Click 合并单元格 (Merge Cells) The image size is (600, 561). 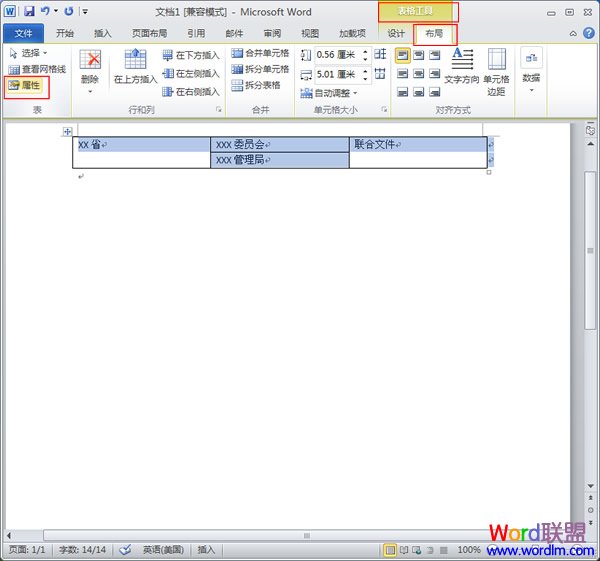click(260, 53)
